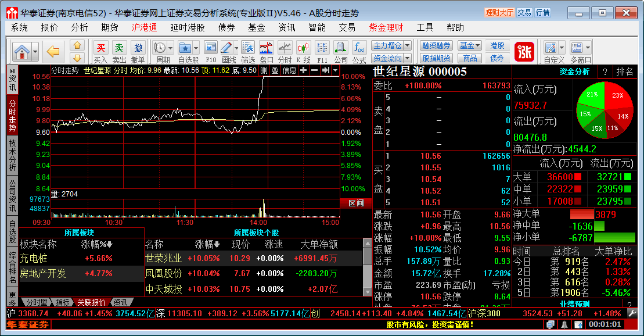The height and width of the screenshot is (336, 644).
Task: Open the 主力增仓 dropdown arrow
Action: [408, 45]
